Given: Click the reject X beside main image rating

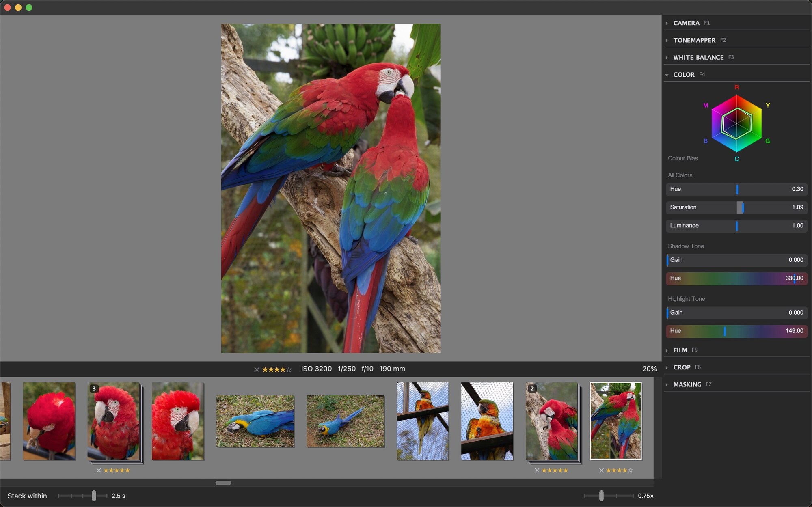Looking at the screenshot, I should point(257,369).
